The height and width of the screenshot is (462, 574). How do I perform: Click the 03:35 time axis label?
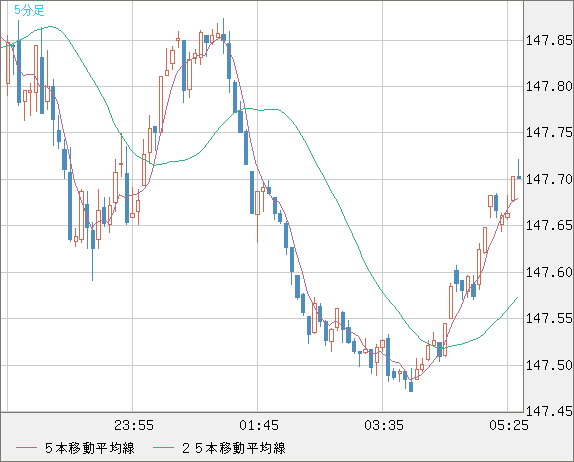pyautogui.click(x=384, y=425)
